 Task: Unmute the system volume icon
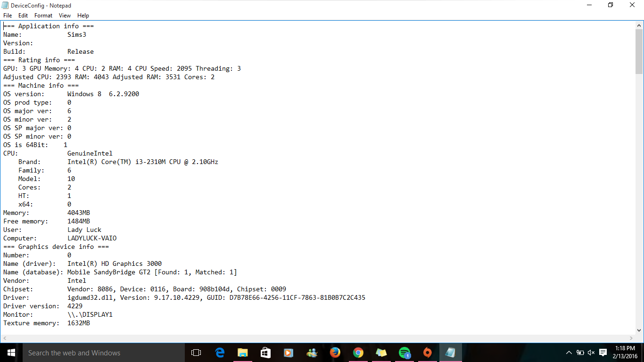[x=591, y=353]
